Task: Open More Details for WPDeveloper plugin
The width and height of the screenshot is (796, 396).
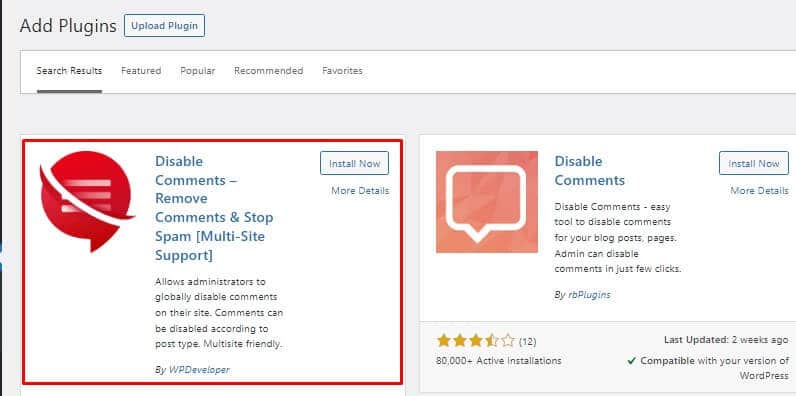Action: (x=360, y=191)
